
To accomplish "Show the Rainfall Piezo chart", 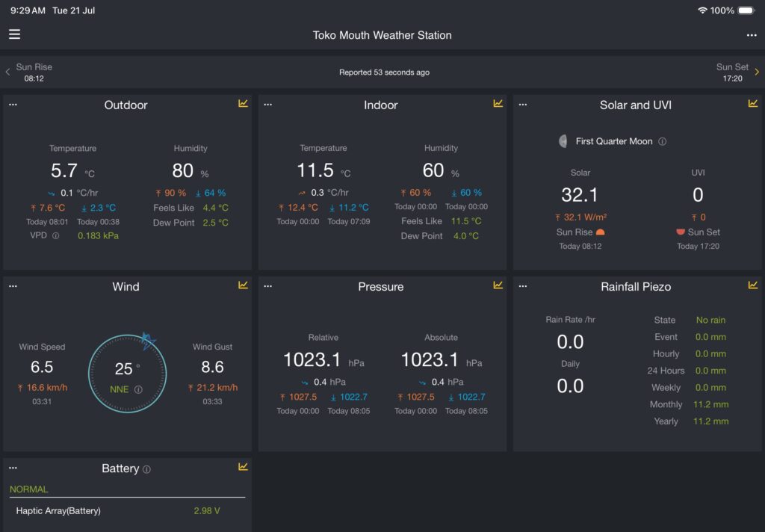I will tap(753, 285).
